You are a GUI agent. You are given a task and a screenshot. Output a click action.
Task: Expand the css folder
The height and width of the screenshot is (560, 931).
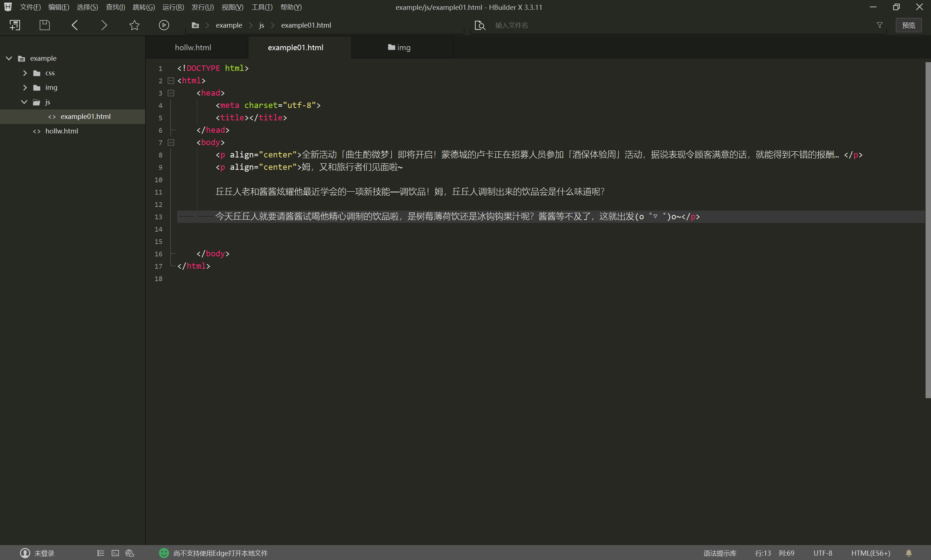pos(25,73)
